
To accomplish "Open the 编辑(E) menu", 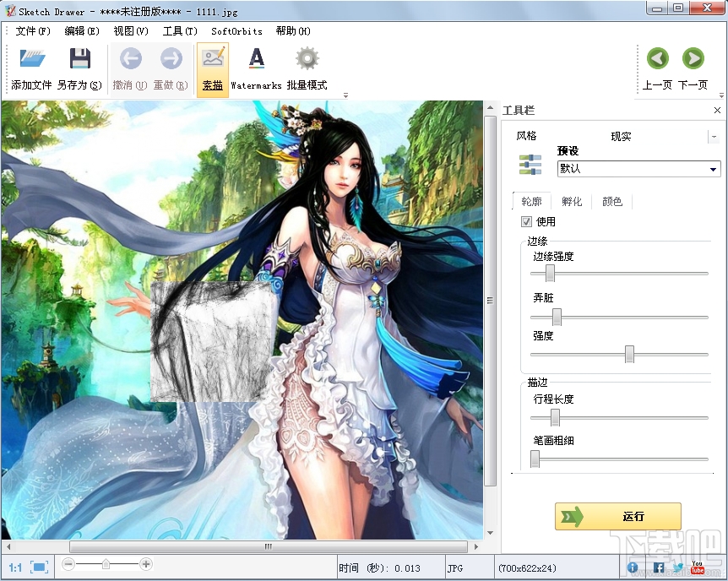I will 82,31.
